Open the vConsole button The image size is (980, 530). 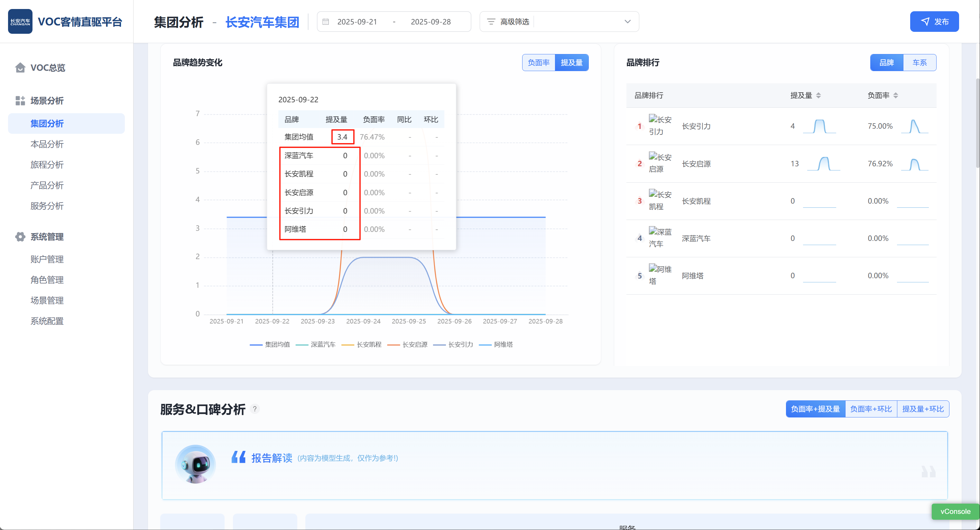click(955, 511)
